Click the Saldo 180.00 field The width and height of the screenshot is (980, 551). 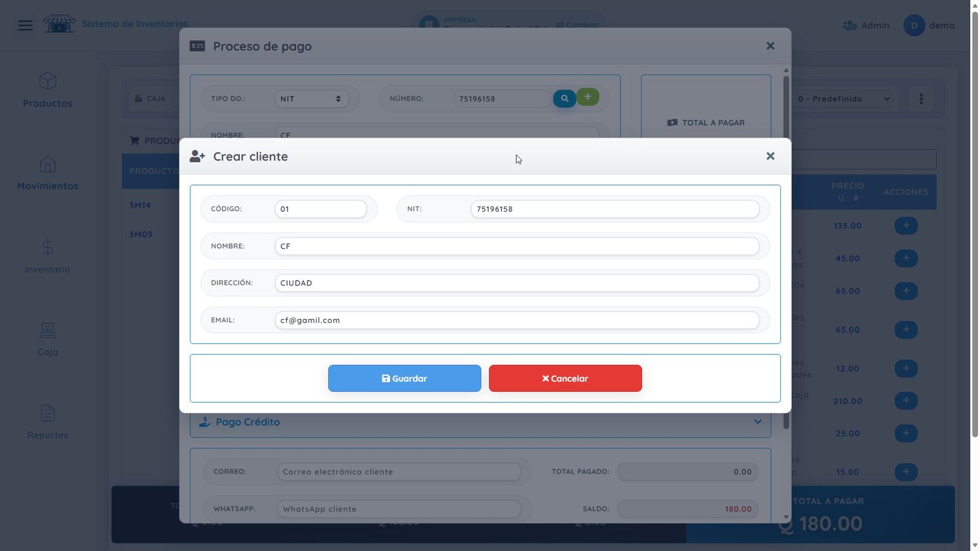[x=688, y=509]
